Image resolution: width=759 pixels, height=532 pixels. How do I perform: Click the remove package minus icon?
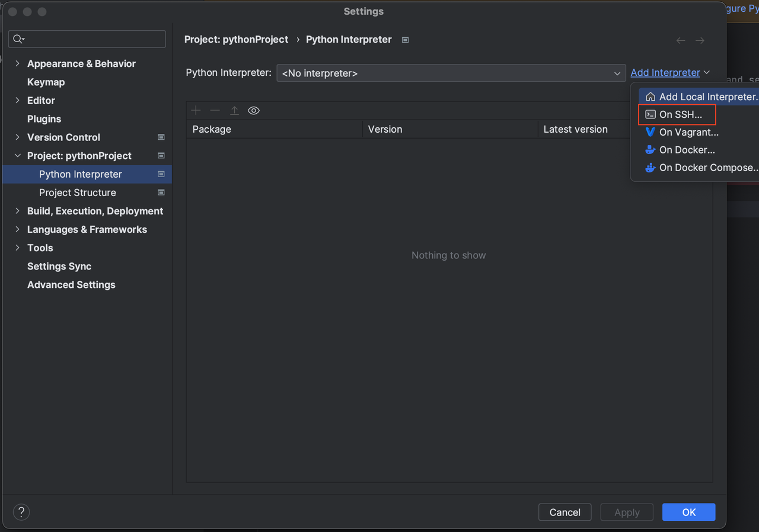click(215, 111)
